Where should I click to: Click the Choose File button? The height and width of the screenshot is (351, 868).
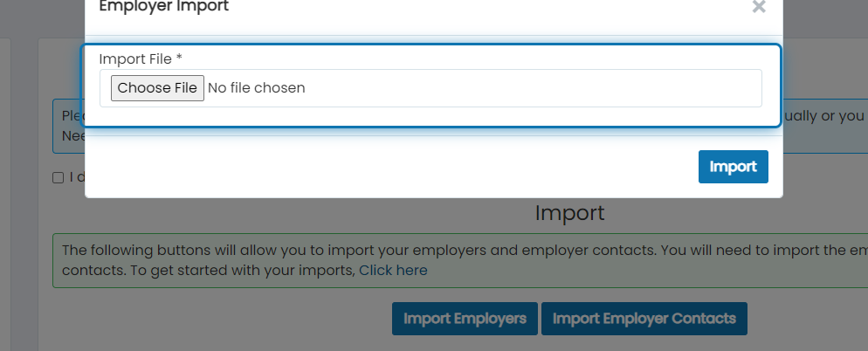(x=157, y=88)
